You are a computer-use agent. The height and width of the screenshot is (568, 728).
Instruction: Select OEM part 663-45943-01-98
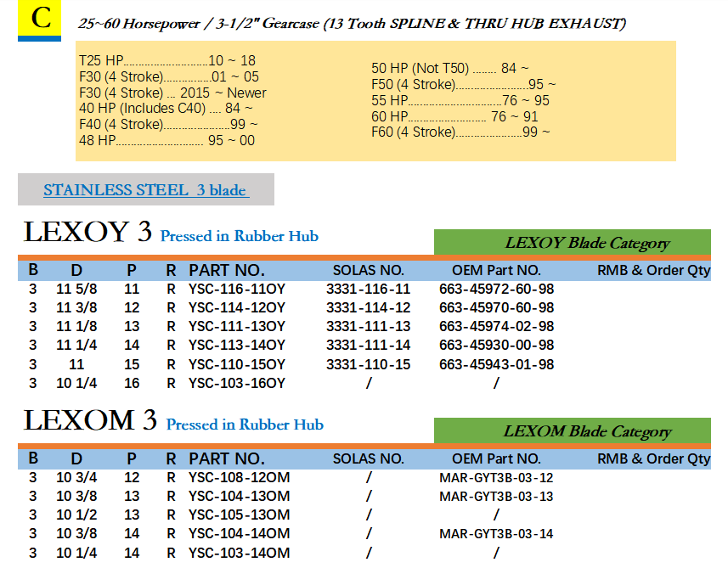click(x=496, y=364)
